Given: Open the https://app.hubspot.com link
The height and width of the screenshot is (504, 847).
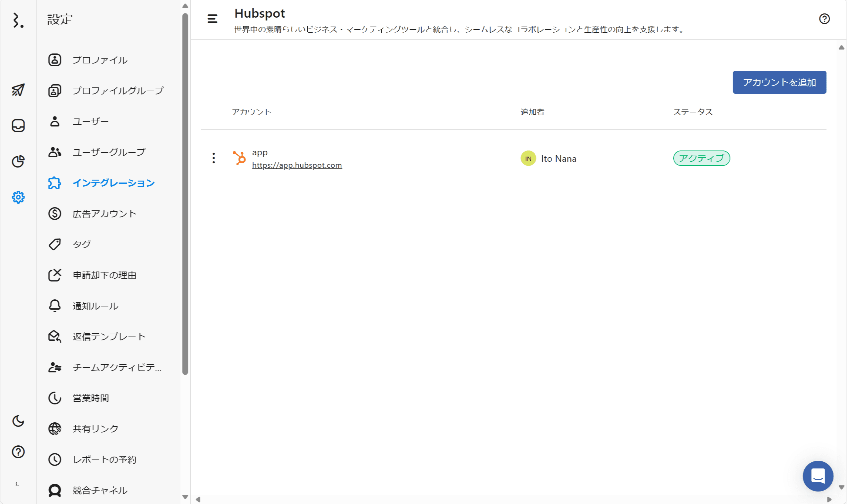Looking at the screenshot, I should (297, 166).
